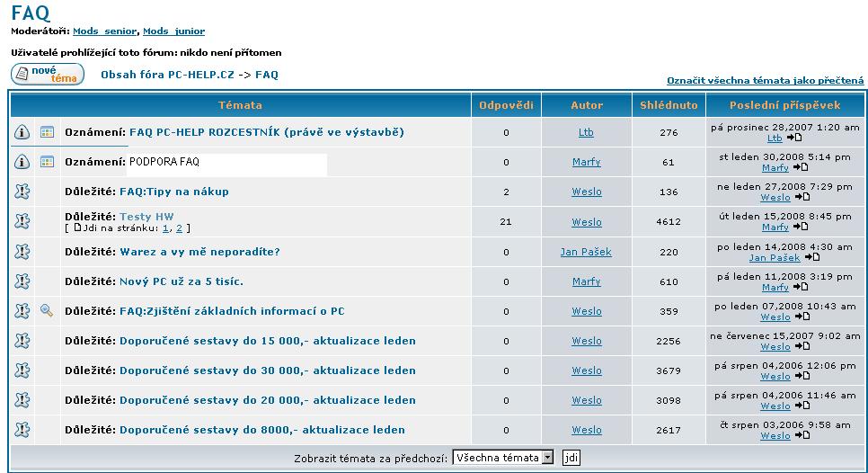Screen dimensions: 868x473
Task: Click the sticky topic icon beside FAQ:Tipy na nákup
Action: click(x=22, y=192)
